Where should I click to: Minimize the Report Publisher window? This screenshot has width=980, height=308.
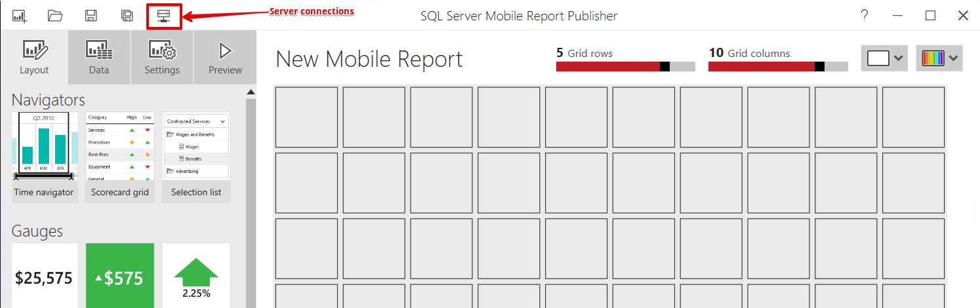898,16
